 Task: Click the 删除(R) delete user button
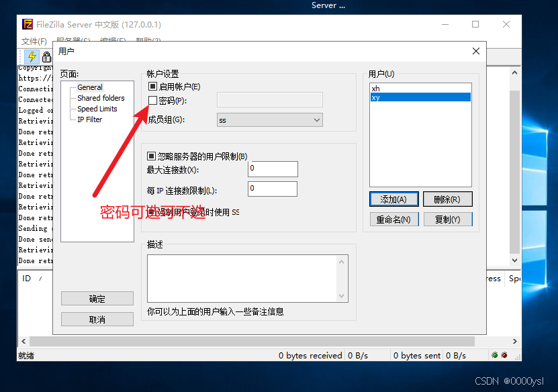447,199
